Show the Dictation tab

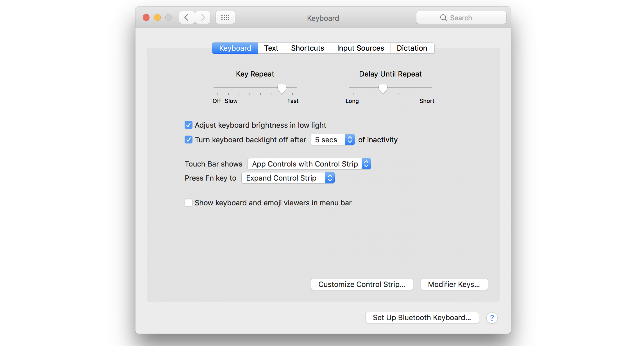click(x=412, y=48)
